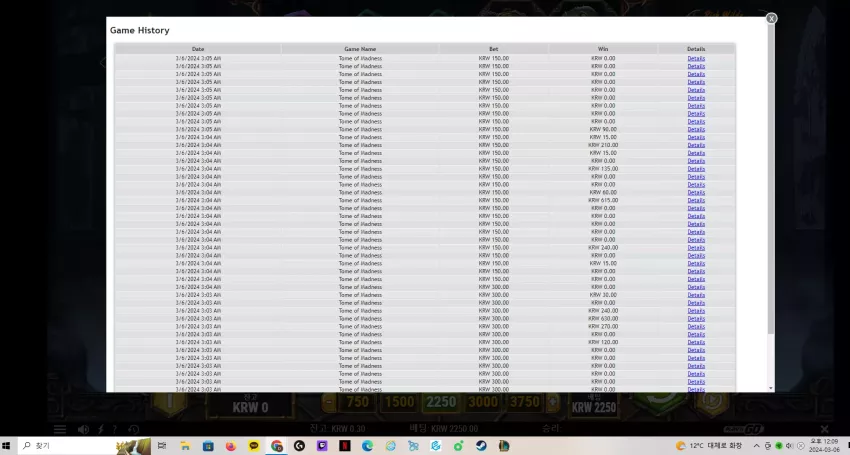
Task: Open Details for the KRW 90.00 win row
Action: 696,129
